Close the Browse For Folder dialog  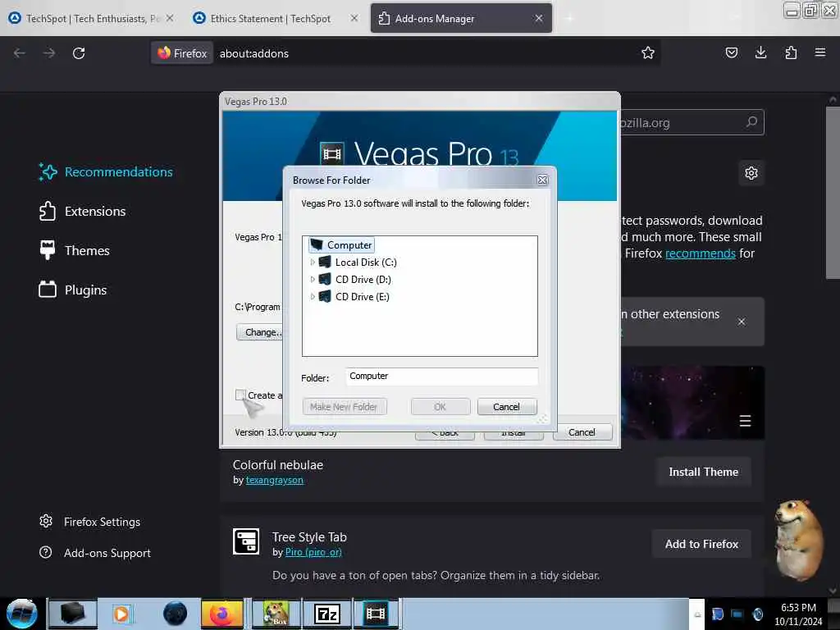[x=542, y=180]
